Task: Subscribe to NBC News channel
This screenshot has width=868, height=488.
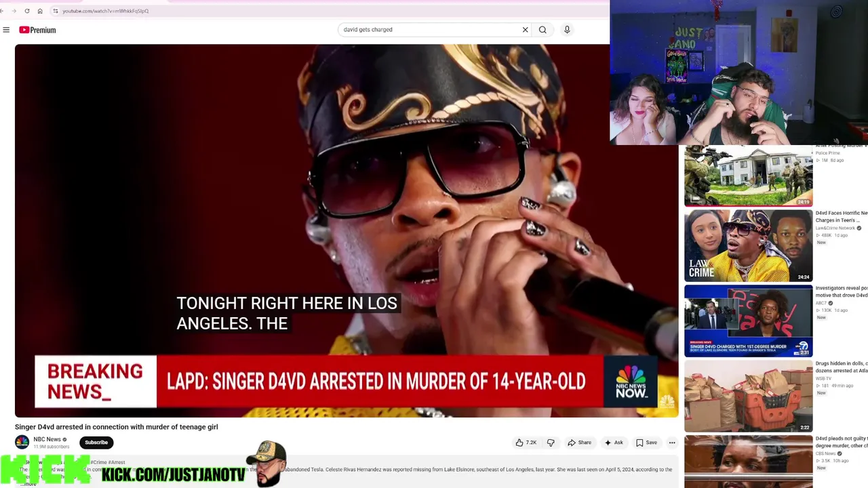Action: (96, 443)
